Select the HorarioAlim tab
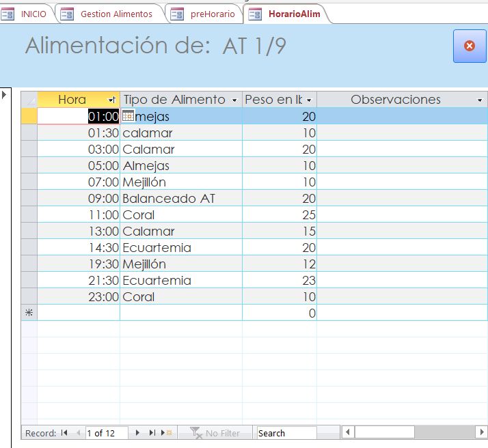Image resolution: width=488 pixels, height=448 pixels. (x=286, y=14)
